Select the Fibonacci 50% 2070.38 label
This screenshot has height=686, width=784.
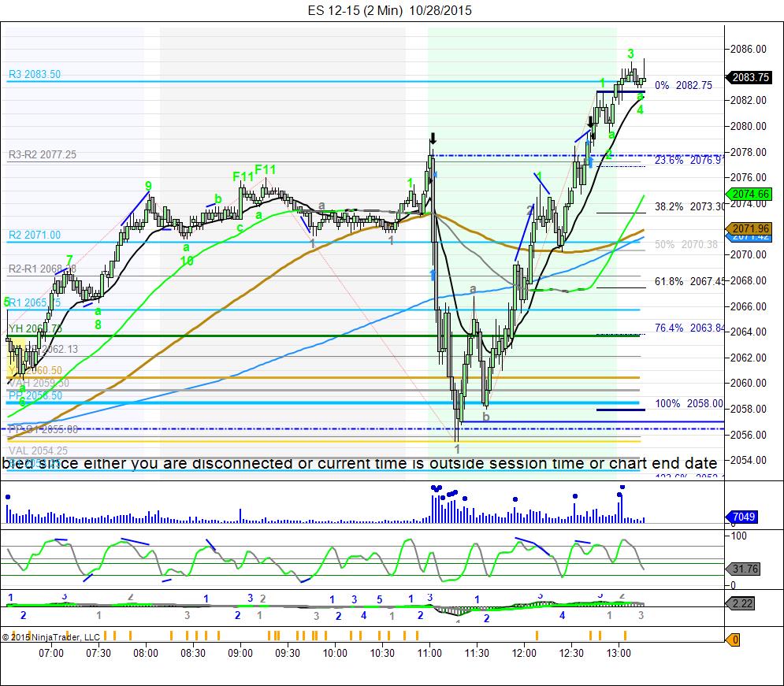click(x=686, y=245)
